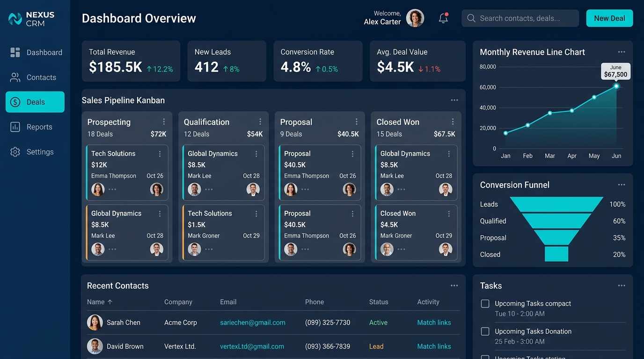The height and width of the screenshot is (359, 644).
Task: Sort contacts using the Name arrow icon
Action: pos(110,302)
